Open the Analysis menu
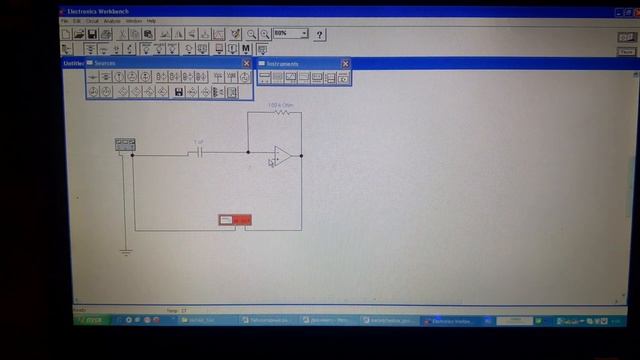Screen dimensions: 640x360 [112, 21]
